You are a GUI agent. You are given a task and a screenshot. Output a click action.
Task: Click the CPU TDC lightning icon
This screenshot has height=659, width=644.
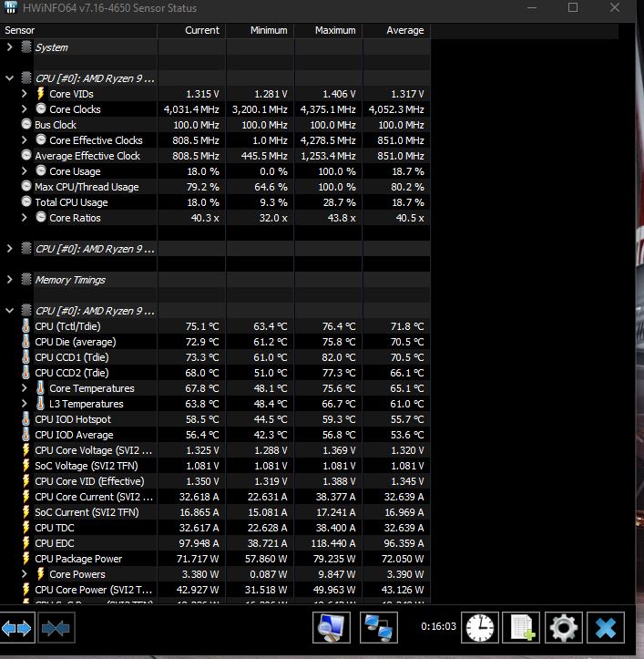pyautogui.click(x=26, y=528)
